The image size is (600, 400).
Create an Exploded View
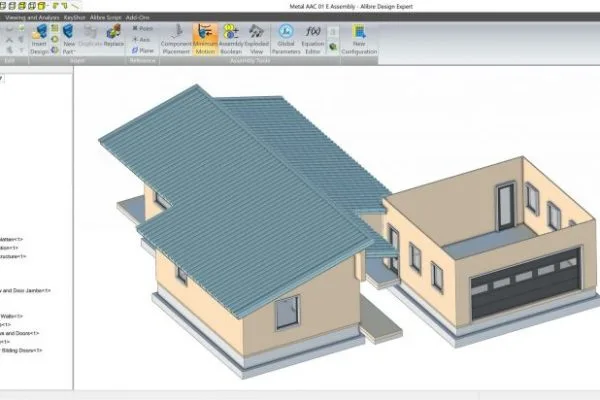[256, 39]
